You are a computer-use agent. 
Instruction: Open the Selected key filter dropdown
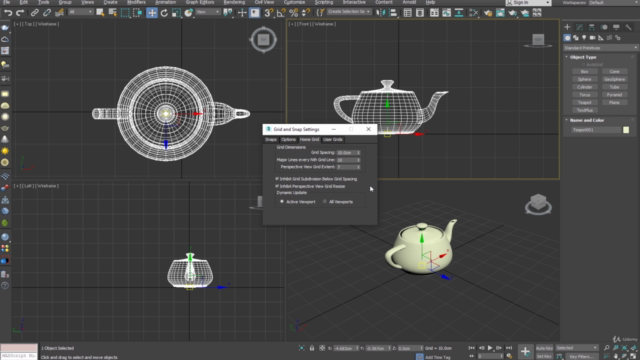click(577, 348)
